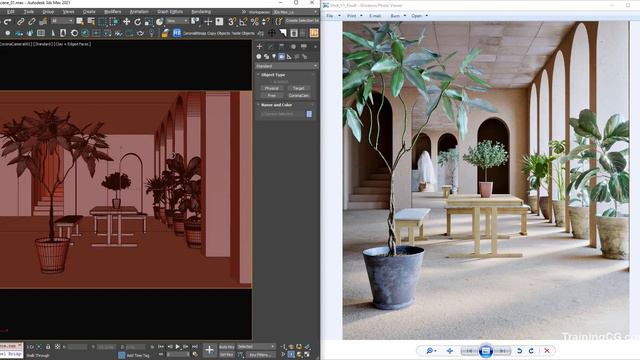Switch to the Motion tab in command panel

point(293,47)
